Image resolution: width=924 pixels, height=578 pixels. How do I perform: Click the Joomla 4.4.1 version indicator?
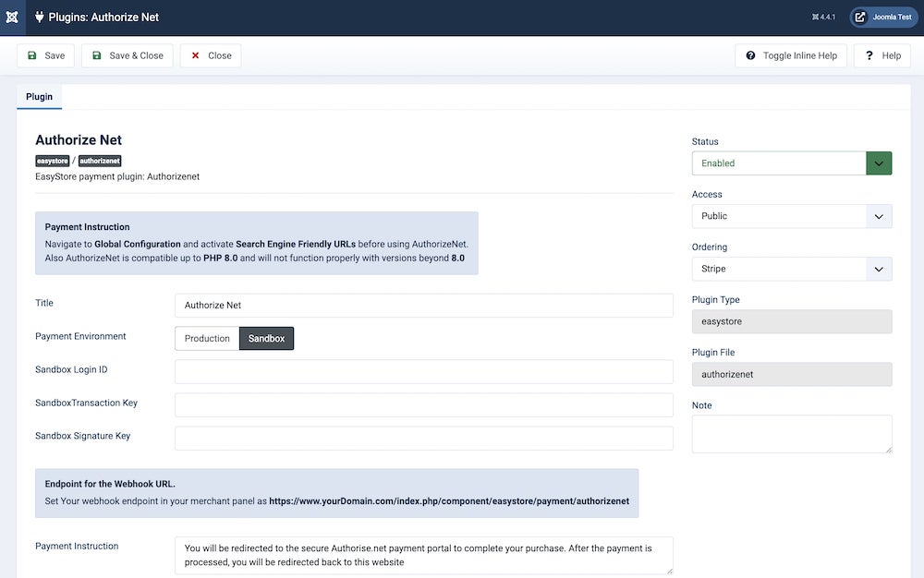824,17
